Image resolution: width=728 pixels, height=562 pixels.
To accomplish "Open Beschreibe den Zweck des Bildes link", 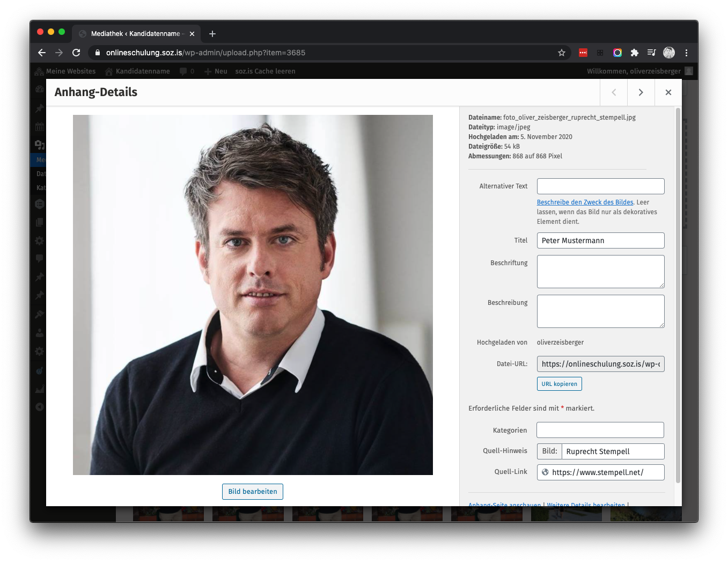I will [585, 202].
